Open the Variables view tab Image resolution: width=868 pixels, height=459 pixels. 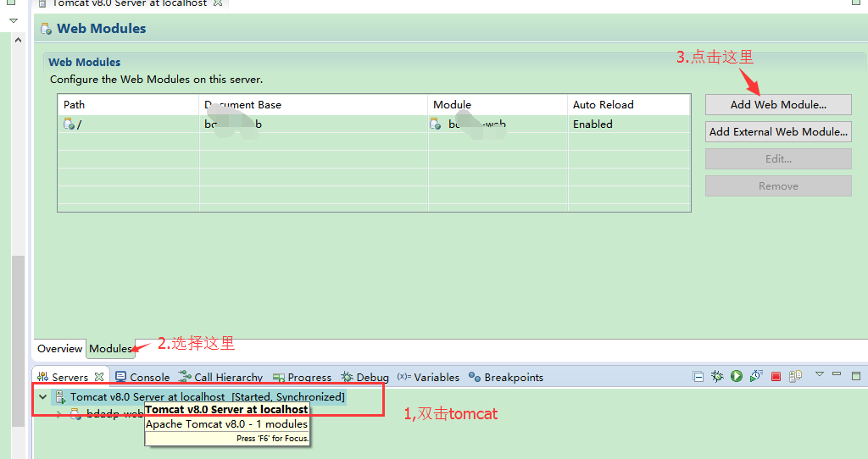[428, 377]
